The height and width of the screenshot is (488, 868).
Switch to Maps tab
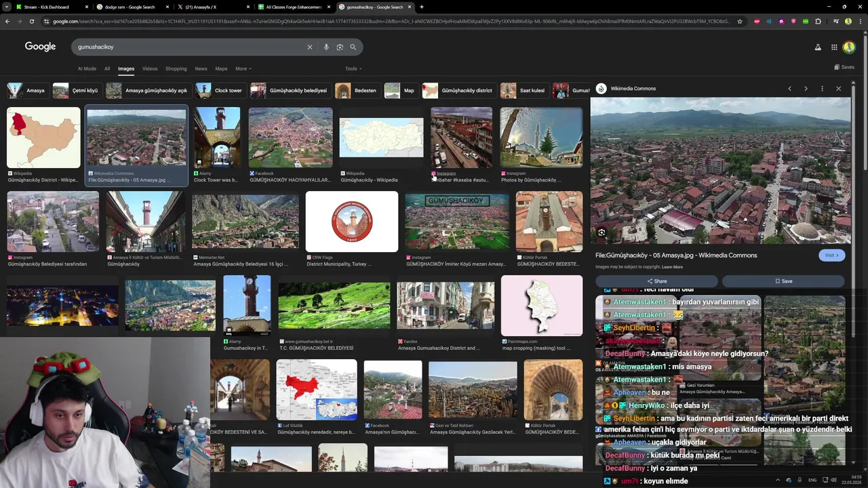point(221,68)
